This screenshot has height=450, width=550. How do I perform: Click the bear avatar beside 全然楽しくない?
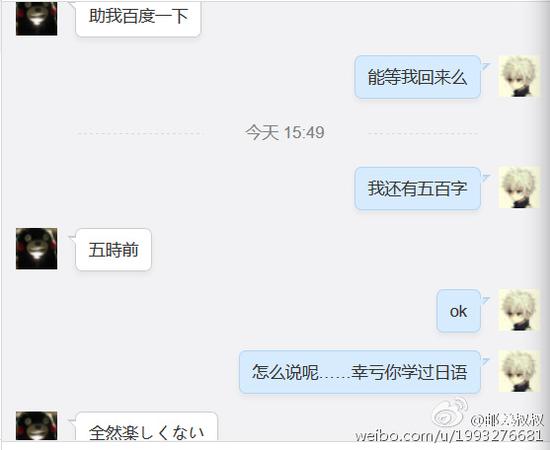point(36,426)
